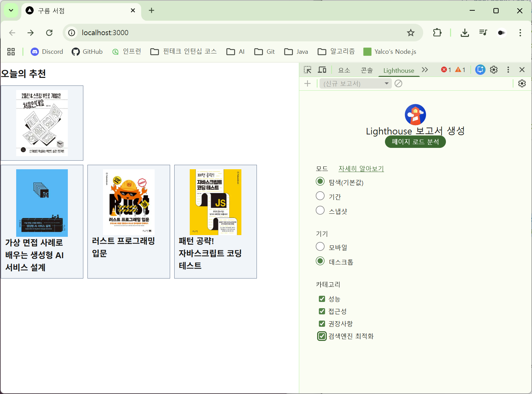Toggle the device toolbar icon

(x=322, y=70)
